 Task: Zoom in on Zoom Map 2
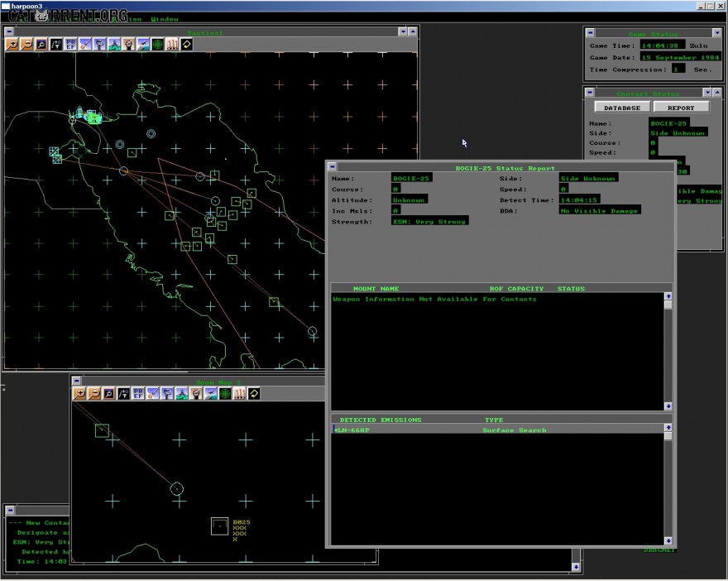(79, 393)
